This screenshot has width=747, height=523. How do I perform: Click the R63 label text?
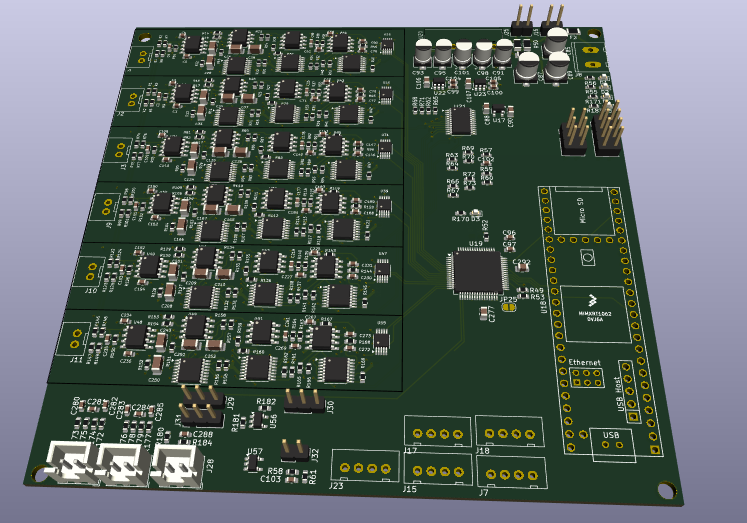point(451,156)
